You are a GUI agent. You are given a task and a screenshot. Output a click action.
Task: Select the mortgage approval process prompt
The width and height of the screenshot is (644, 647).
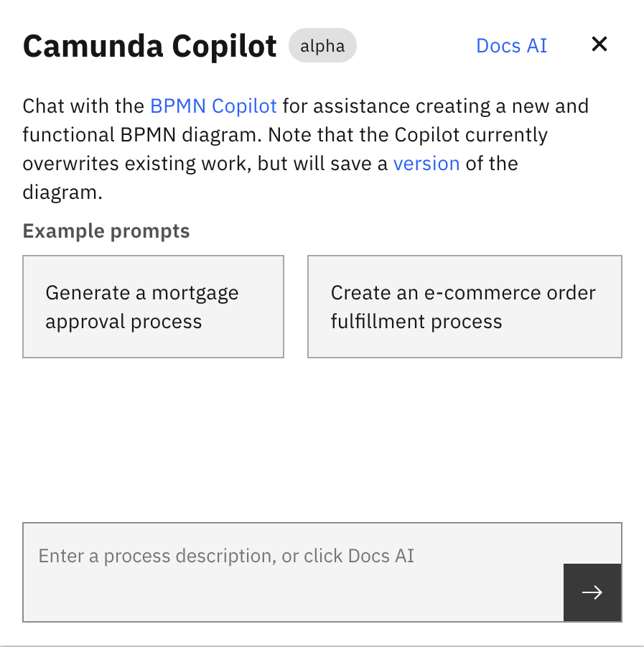[153, 306]
